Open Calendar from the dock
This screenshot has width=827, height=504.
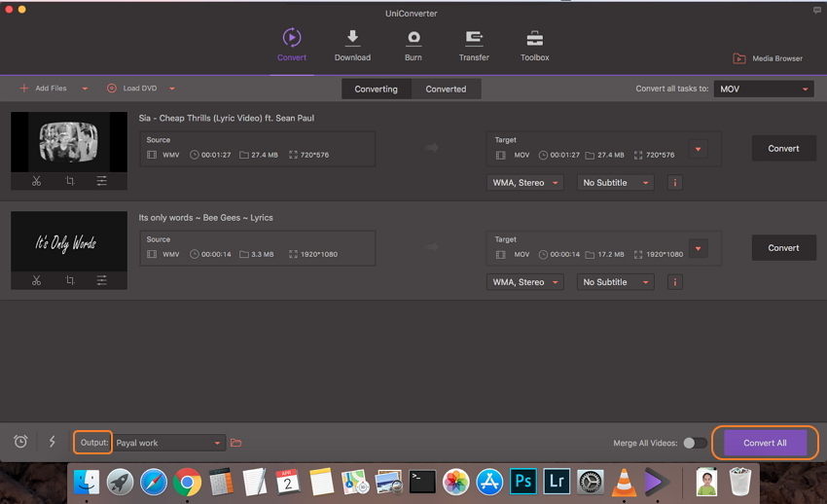[288, 482]
